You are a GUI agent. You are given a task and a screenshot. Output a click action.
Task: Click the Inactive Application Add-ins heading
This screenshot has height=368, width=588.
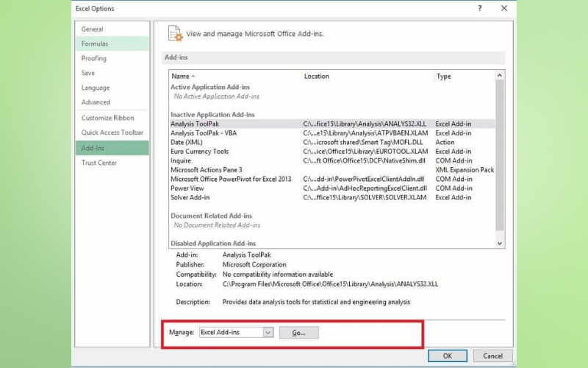[x=212, y=115]
